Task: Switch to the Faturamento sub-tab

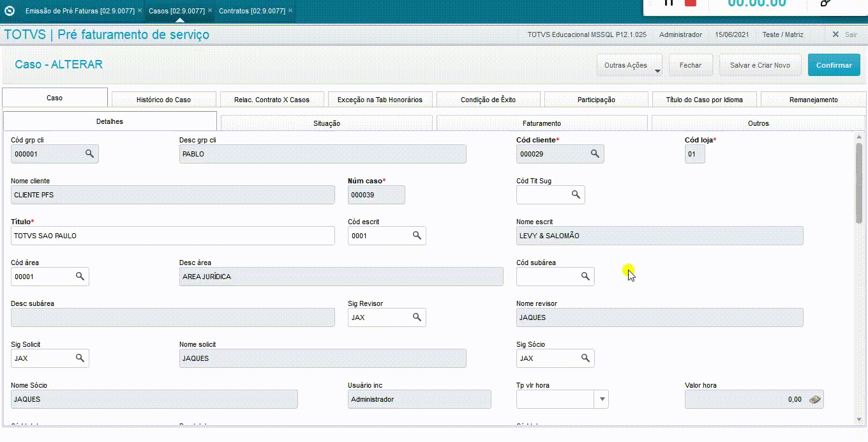Action: (x=542, y=123)
